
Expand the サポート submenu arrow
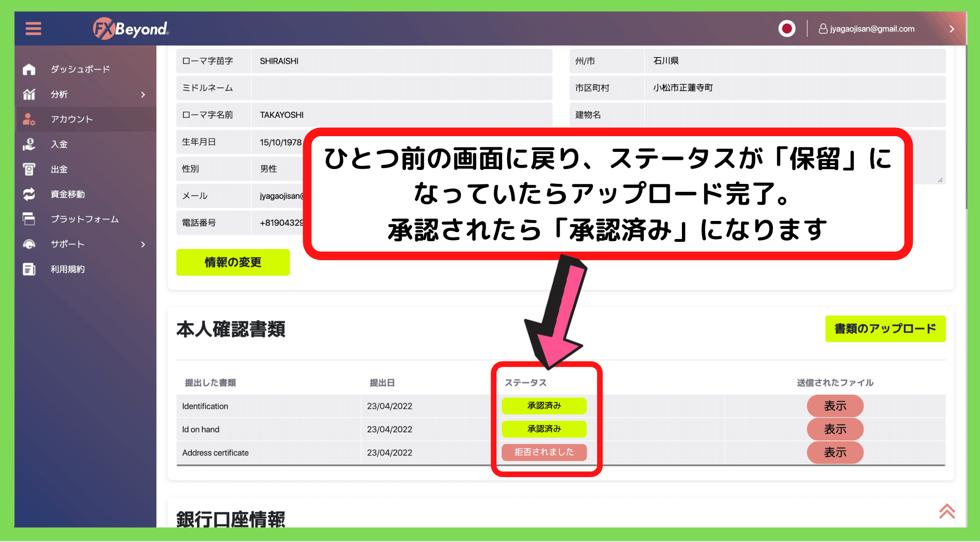pos(143,244)
